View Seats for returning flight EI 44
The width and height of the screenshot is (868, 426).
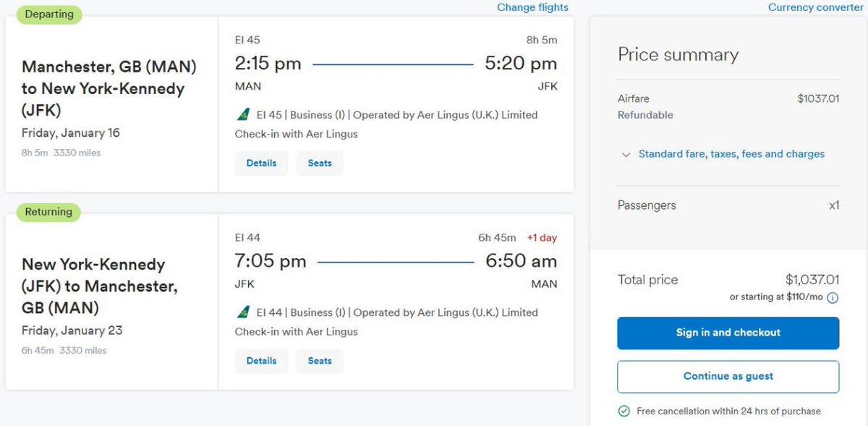coord(320,361)
